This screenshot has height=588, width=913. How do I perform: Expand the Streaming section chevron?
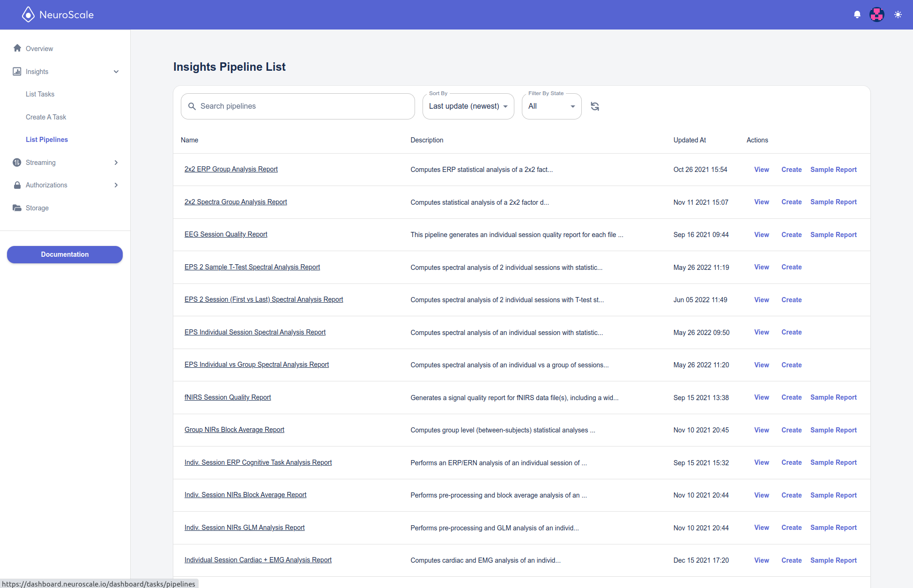pyautogui.click(x=116, y=163)
